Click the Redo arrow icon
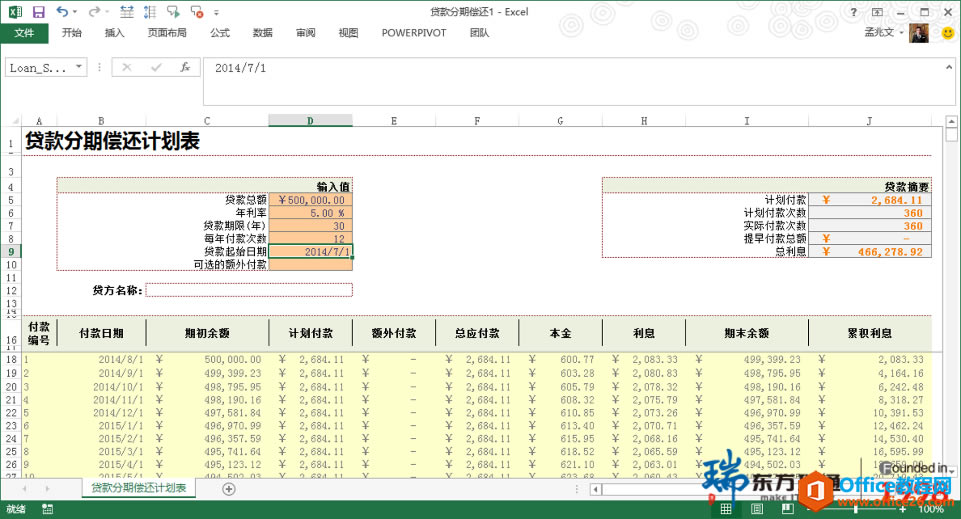961x519 pixels. (94, 12)
